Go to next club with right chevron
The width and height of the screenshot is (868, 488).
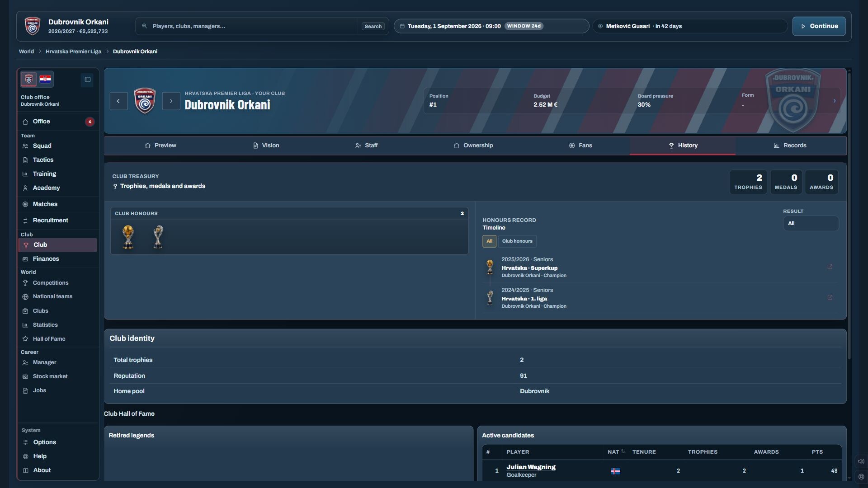tap(171, 101)
